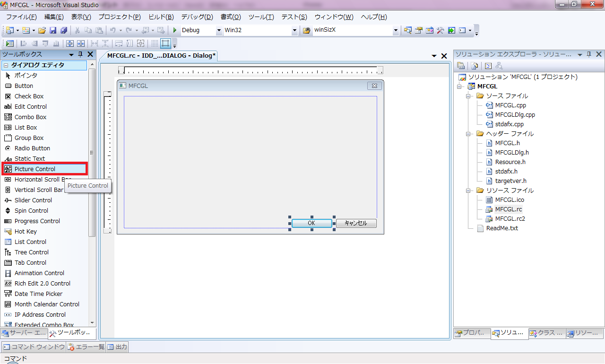
Task: Open the Debug configuration dropdown
Action: tap(218, 30)
